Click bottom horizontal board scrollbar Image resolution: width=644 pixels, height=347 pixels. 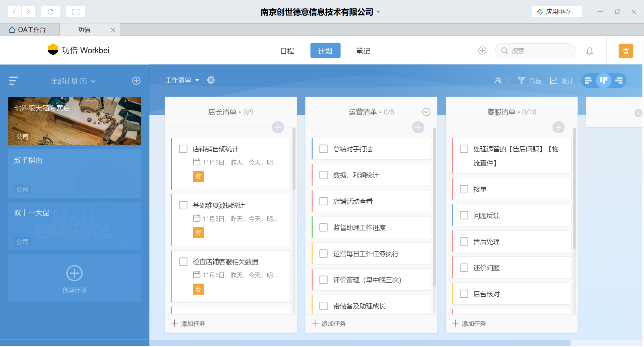tap(360, 343)
